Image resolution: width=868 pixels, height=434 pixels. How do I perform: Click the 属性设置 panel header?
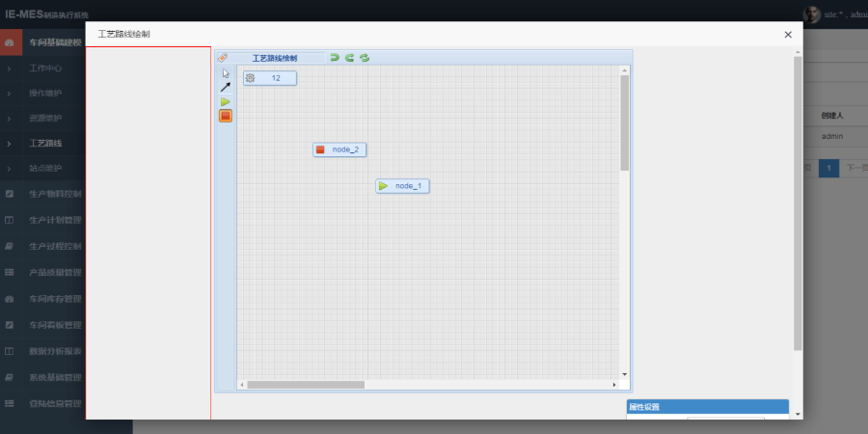[708, 407]
